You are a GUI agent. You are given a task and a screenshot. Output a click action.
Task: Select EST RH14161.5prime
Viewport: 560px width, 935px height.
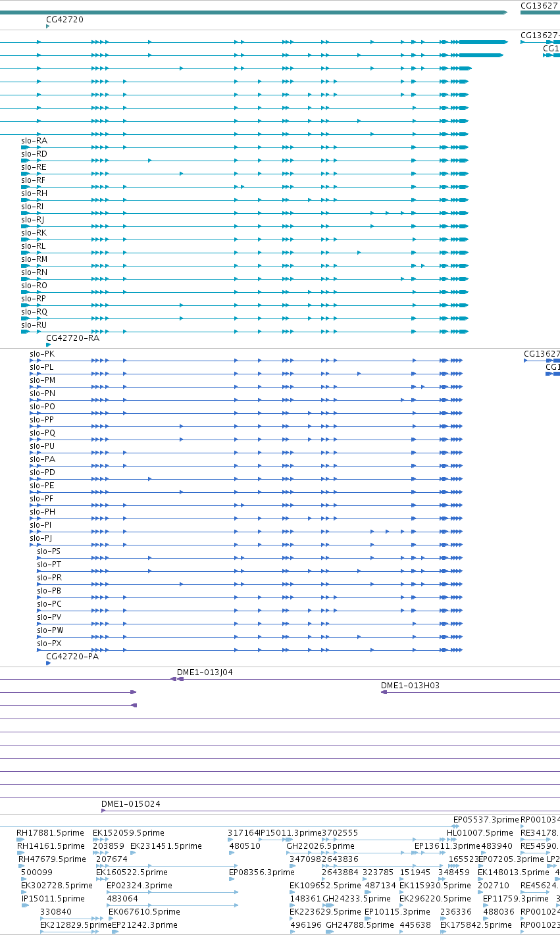coord(51,846)
